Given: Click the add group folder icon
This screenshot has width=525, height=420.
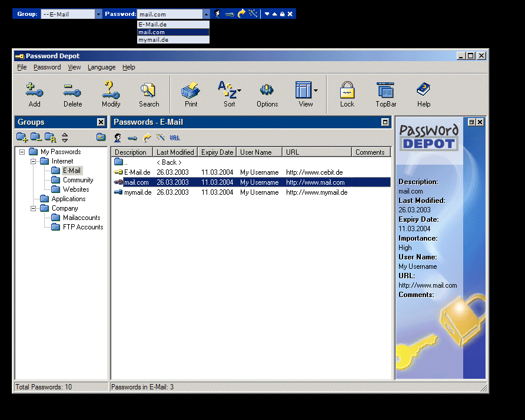Looking at the screenshot, I should tap(22, 137).
